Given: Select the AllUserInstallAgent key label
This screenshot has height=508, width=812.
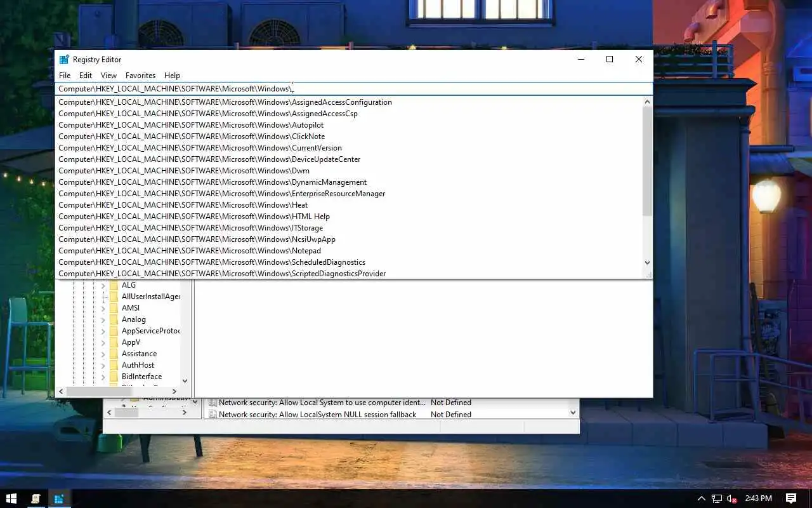Looking at the screenshot, I should pos(150,297).
